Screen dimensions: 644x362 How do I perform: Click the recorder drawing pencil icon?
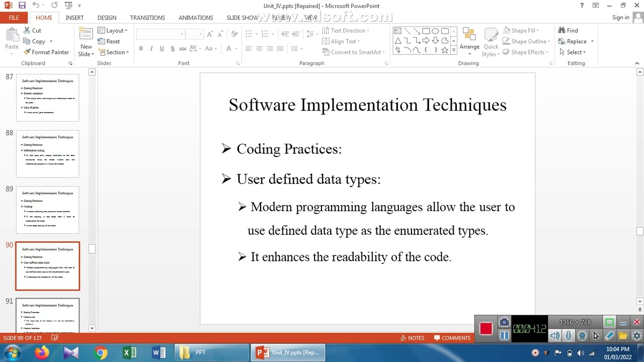click(609, 336)
